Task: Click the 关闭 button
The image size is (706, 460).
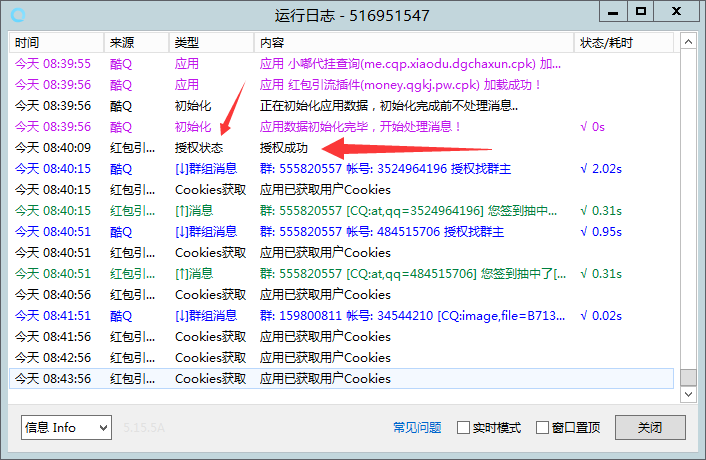Action: [650, 427]
